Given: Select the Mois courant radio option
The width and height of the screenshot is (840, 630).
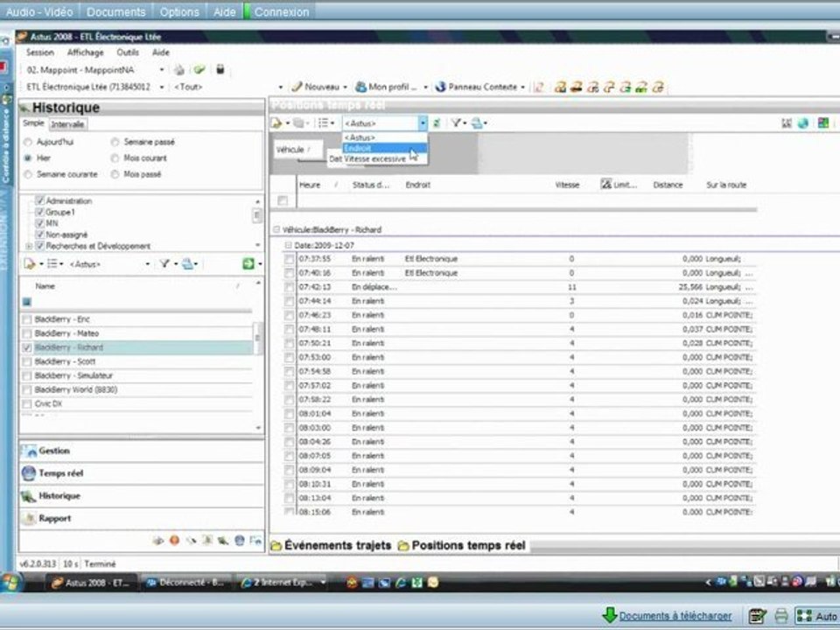Looking at the screenshot, I should click(115, 158).
